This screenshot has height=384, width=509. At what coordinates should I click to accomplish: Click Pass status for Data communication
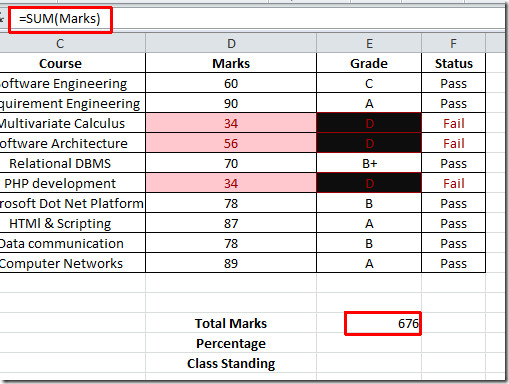[453, 243]
